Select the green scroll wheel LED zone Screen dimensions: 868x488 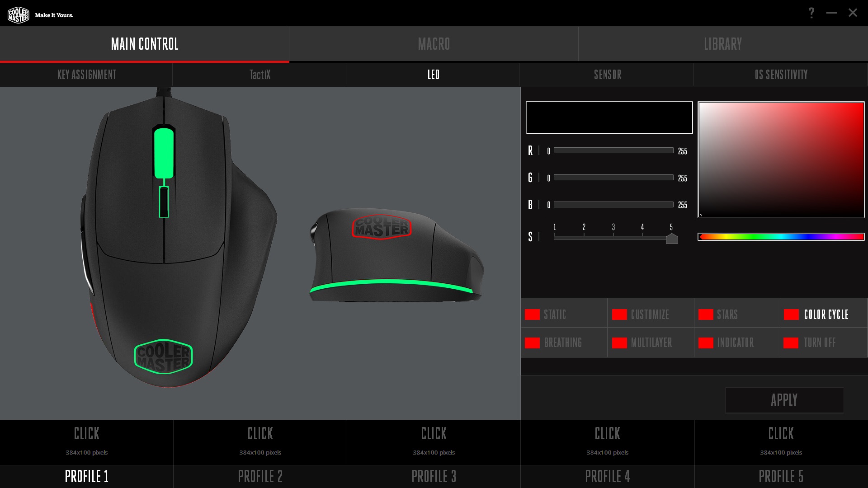[x=164, y=153]
